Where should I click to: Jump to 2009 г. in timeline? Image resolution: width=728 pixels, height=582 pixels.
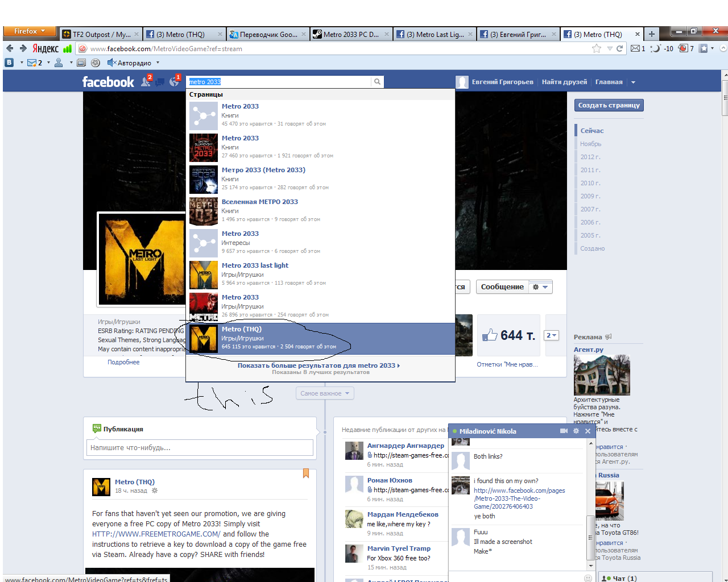coord(590,196)
